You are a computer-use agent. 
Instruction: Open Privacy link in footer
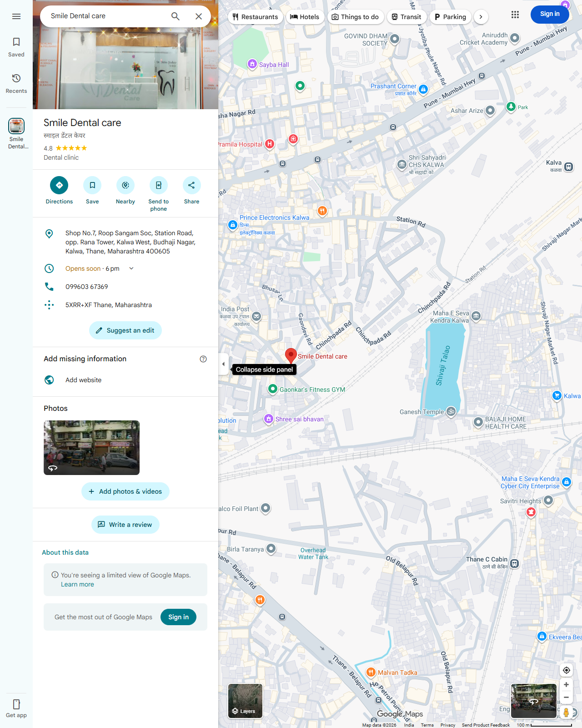448,725
